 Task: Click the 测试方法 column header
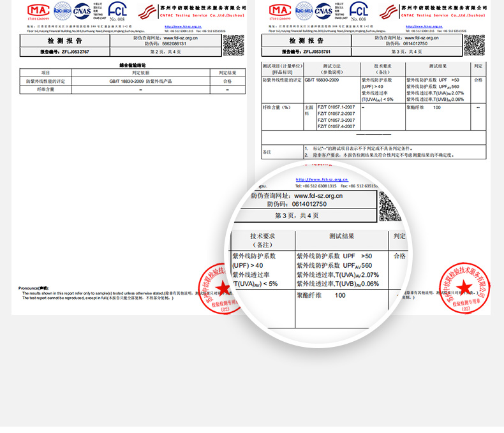click(x=332, y=66)
